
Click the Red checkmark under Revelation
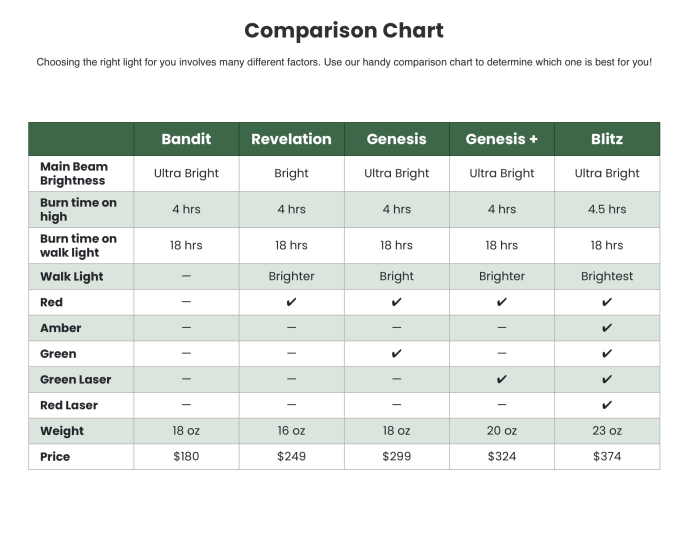291,302
